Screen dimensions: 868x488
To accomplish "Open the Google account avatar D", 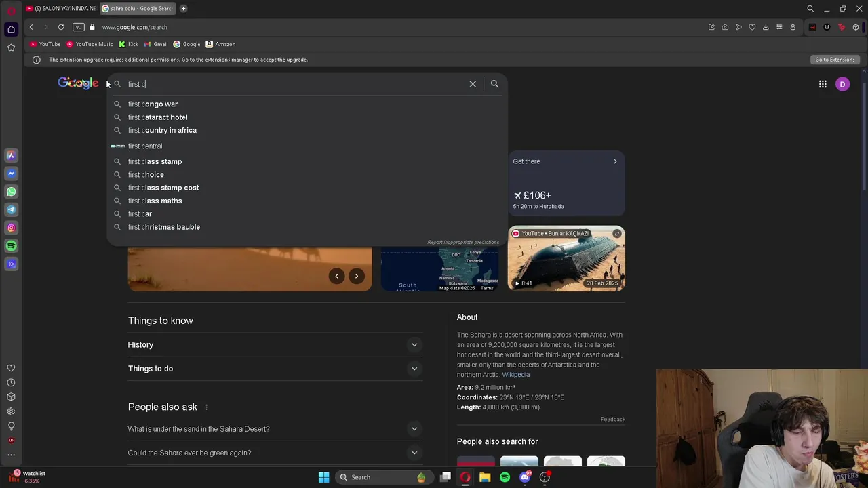I will click(x=842, y=84).
